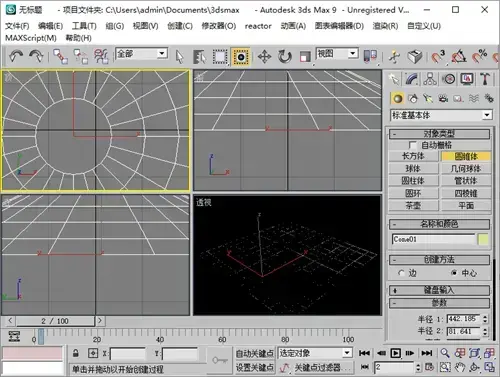Toggle selection lock padlock icon
The width and height of the screenshot is (500, 377).
click(x=76, y=353)
